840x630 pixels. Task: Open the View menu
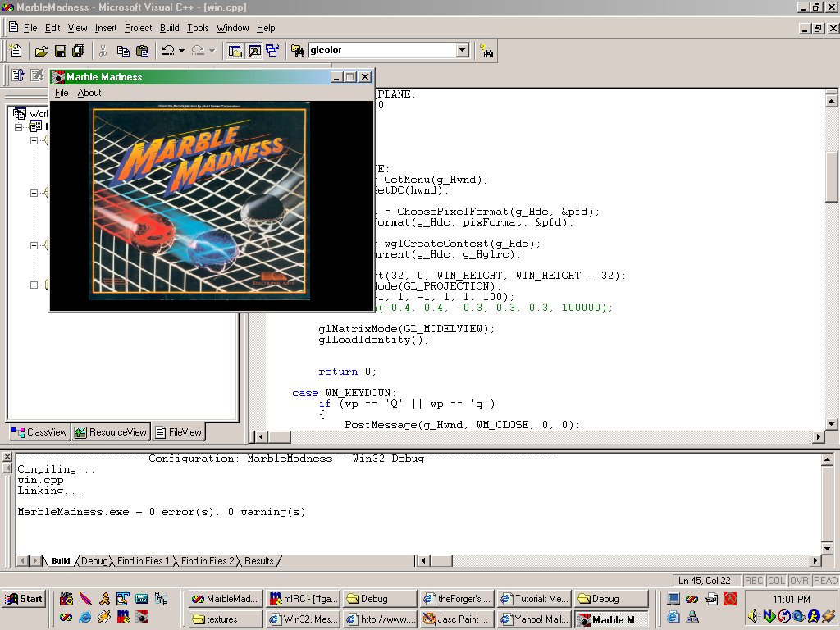(77, 28)
